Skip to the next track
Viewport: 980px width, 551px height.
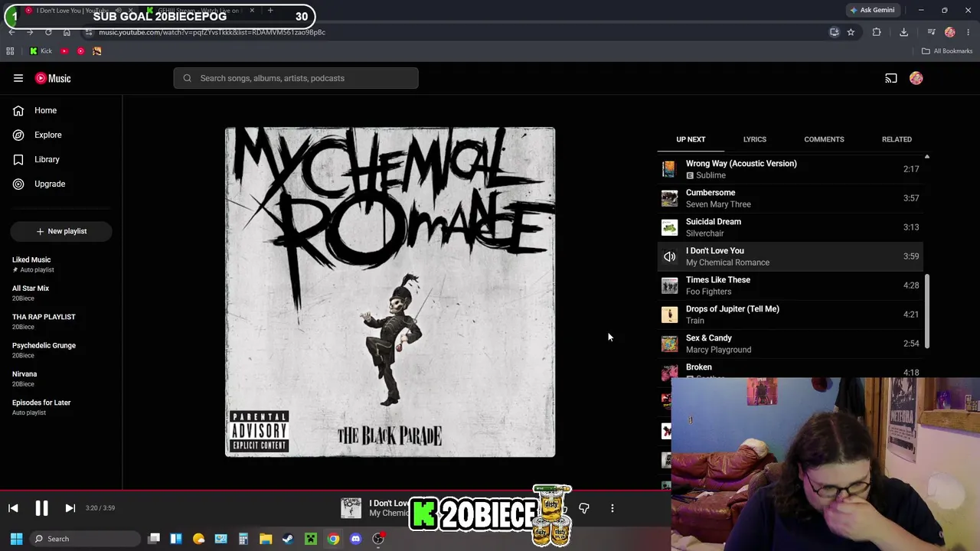70,508
